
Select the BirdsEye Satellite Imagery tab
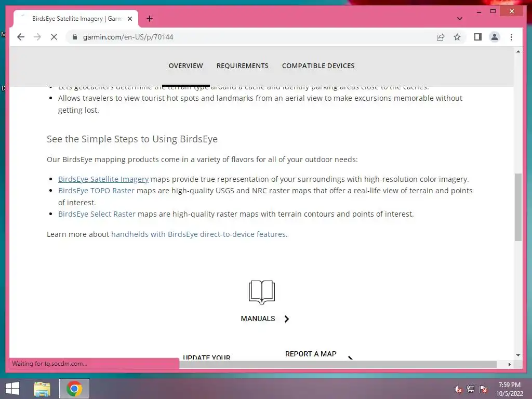point(76,19)
